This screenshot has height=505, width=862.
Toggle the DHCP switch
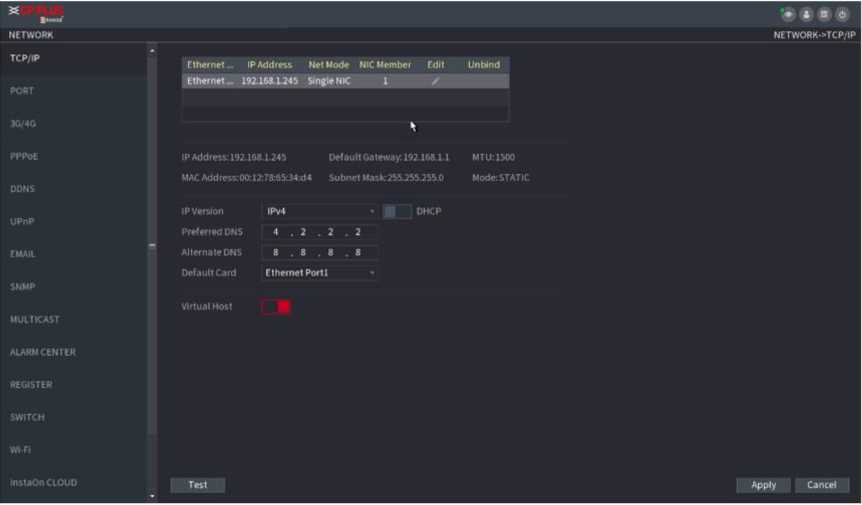point(397,212)
